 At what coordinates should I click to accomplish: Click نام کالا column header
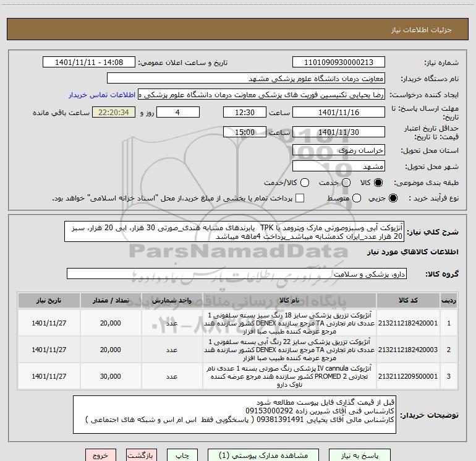pyautogui.click(x=289, y=301)
